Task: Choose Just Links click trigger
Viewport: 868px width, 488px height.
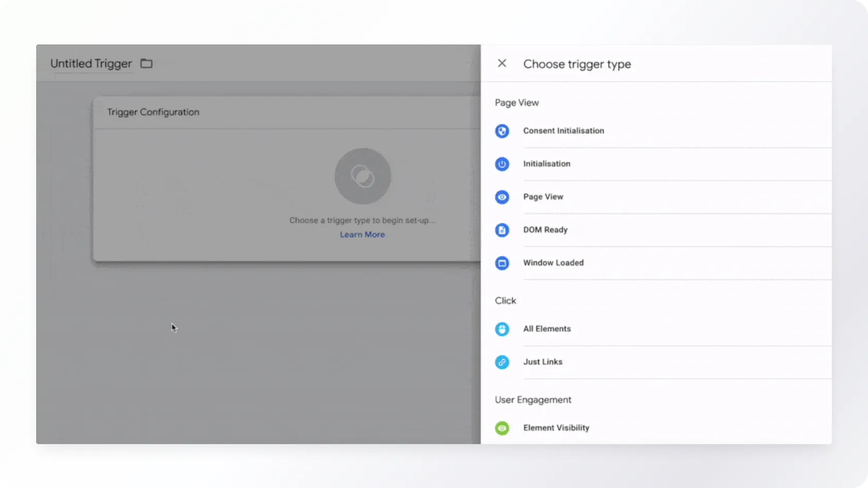Action: 542,362
